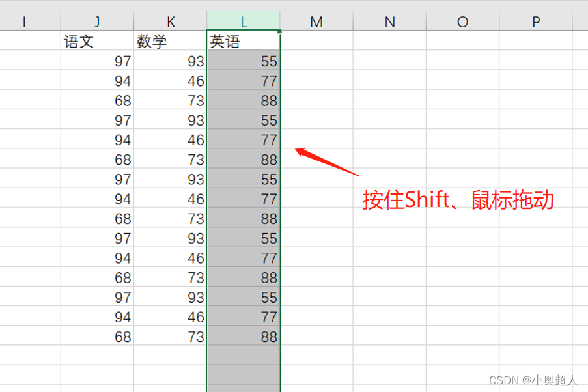Select column N header

(x=389, y=21)
